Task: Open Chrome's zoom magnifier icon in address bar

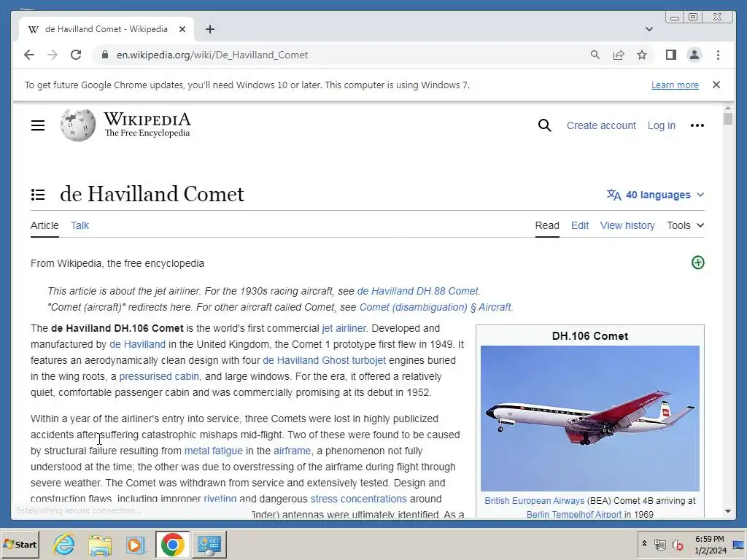Action: coord(595,55)
